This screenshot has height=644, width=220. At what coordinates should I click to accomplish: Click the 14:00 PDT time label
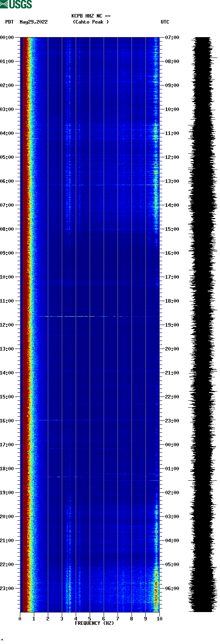click(x=7, y=373)
